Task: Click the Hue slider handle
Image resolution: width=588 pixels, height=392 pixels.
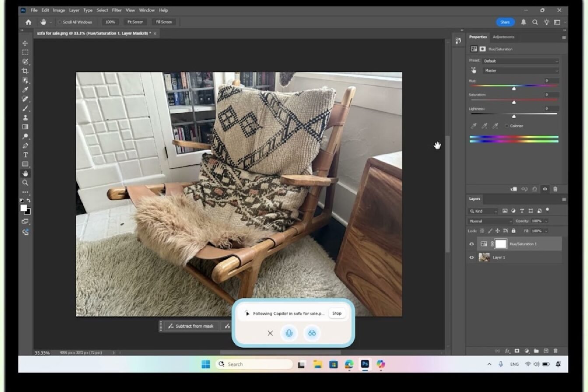Action: pyautogui.click(x=514, y=88)
